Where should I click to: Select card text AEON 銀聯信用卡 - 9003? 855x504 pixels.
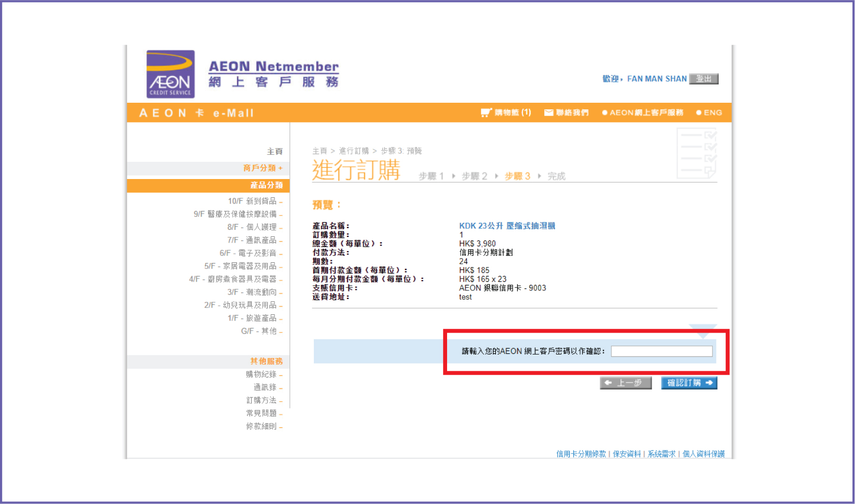coord(503,288)
